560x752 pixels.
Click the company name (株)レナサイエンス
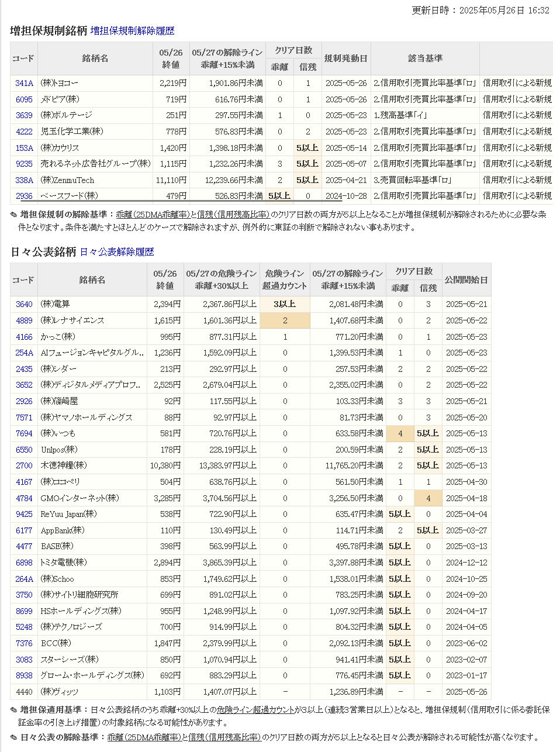72,320
